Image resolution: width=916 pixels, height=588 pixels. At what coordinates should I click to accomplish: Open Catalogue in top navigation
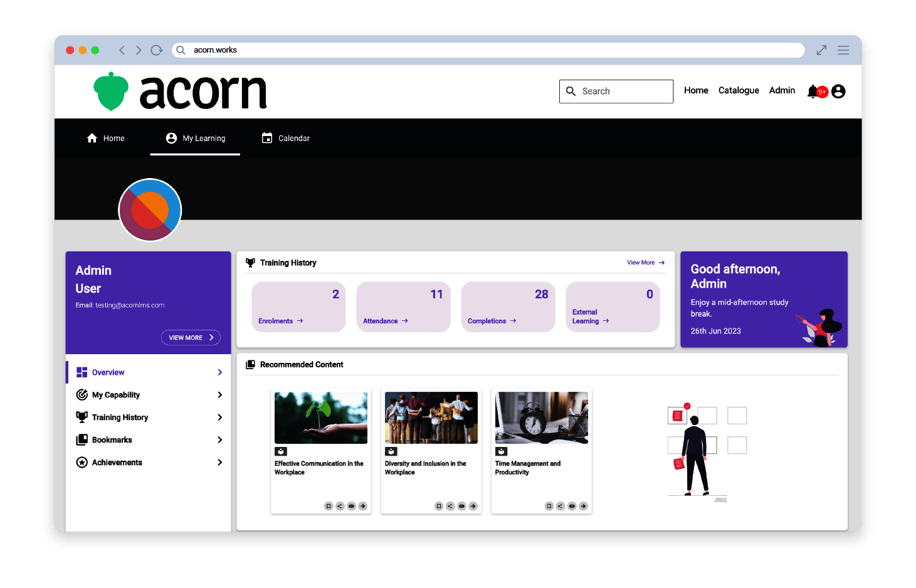point(739,90)
